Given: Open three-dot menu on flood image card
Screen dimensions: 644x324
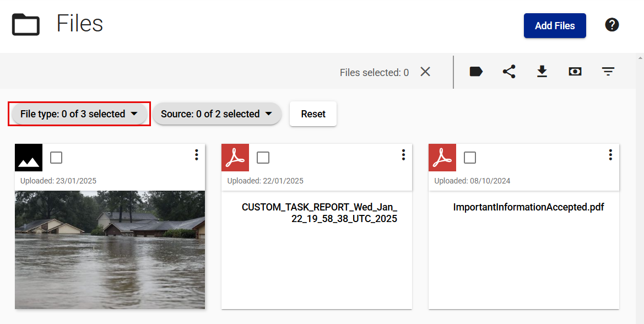Looking at the screenshot, I should tap(196, 155).
